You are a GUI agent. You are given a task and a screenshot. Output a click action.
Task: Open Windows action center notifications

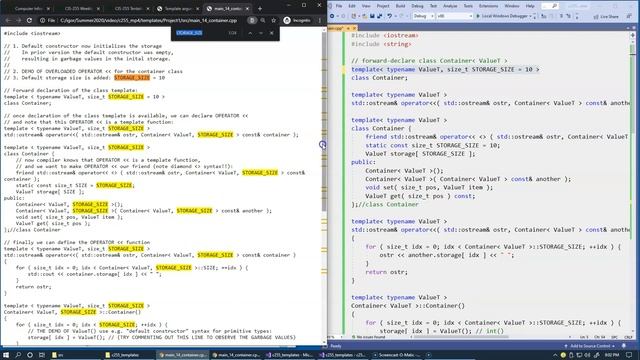coord(629,355)
